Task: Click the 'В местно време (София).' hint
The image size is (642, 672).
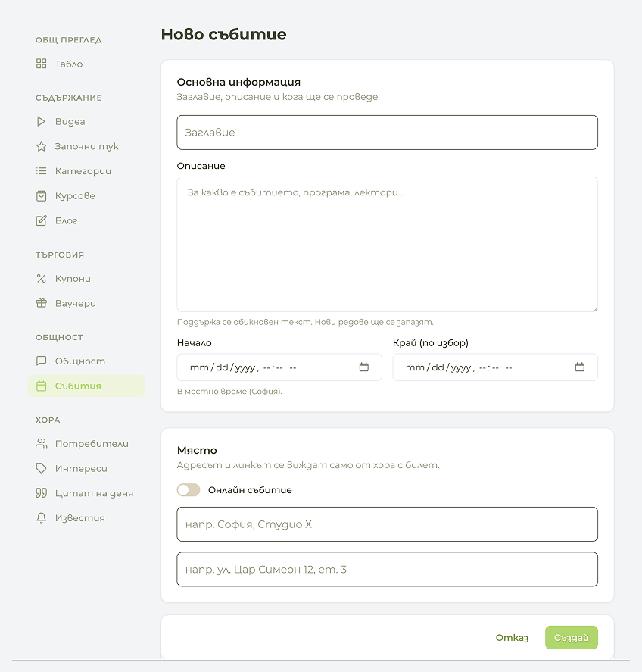Action: pos(229,391)
